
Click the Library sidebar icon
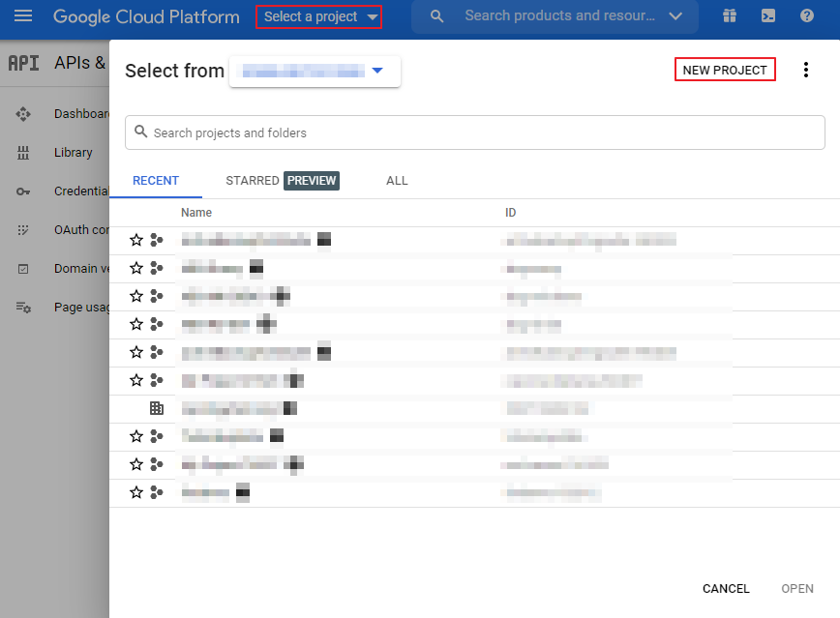point(23,153)
